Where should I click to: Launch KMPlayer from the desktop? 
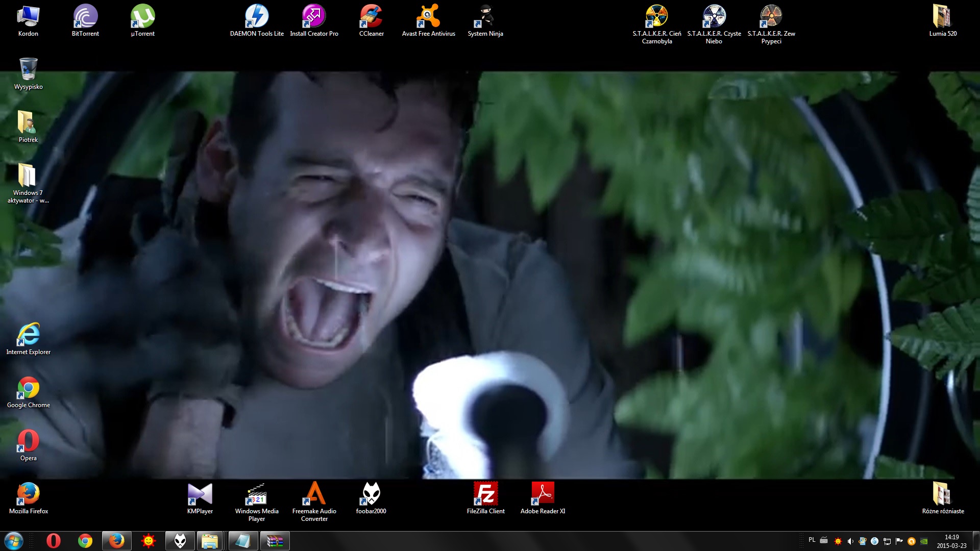click(200, 498)
